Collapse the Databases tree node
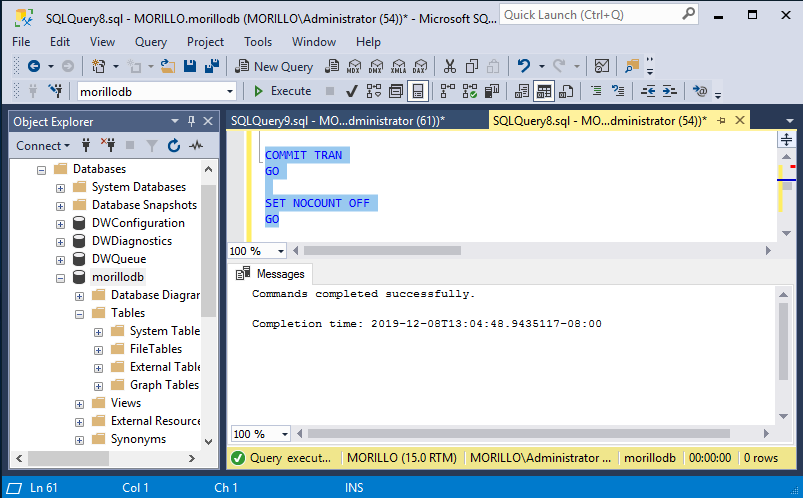This screenshot has height=498, width=803. coord(41,170)
